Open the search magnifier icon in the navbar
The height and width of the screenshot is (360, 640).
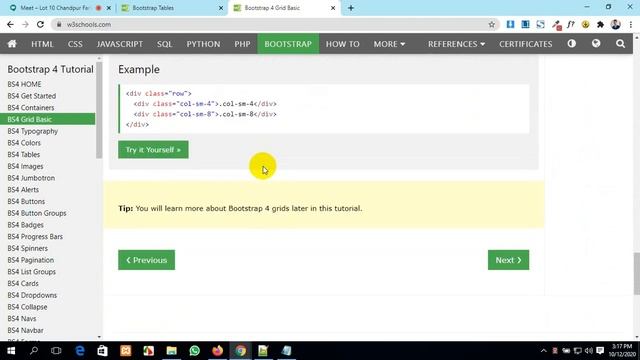tap(620, 44)
